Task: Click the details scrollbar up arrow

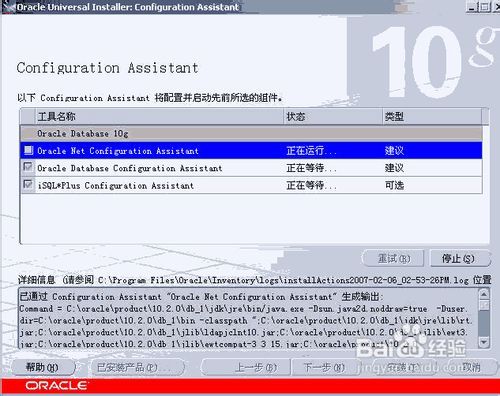Action: click(x=484, y=294)
